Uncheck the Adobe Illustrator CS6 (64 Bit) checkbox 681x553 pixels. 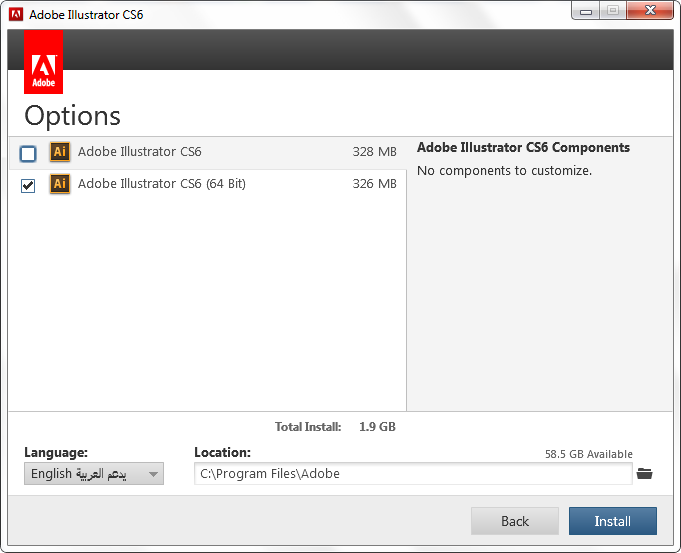[28, 185]
